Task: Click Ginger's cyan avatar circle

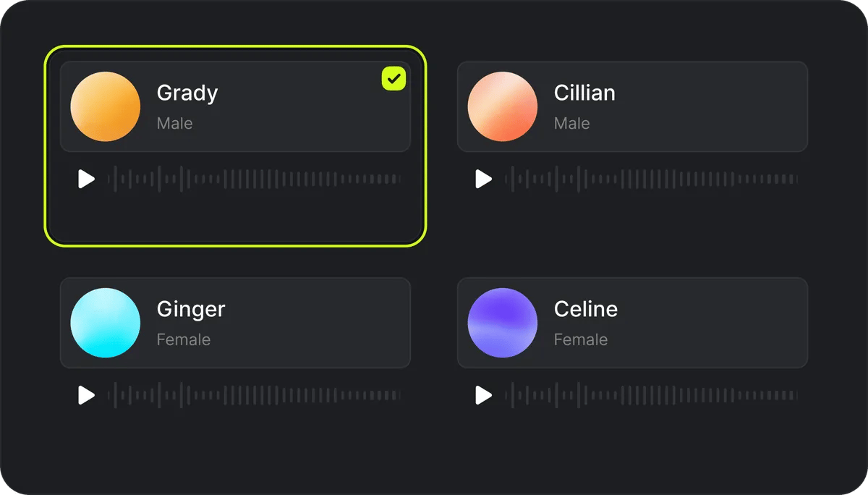Action: point(105,323)
